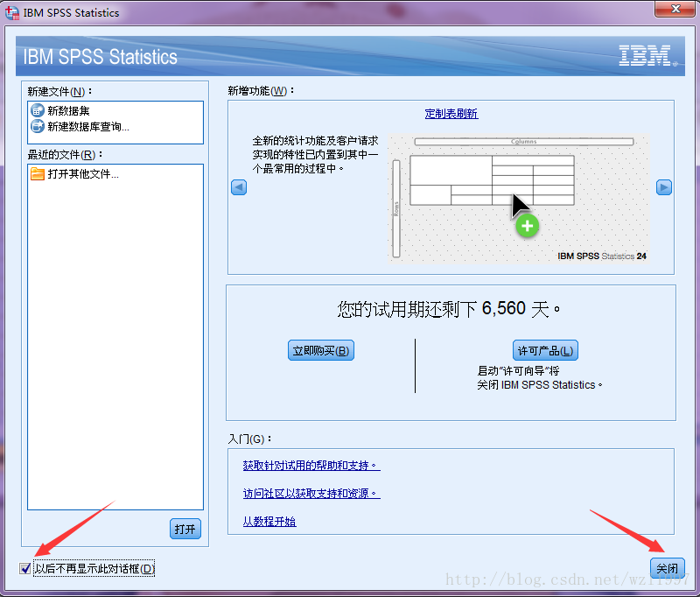The image size is (700, 597).
Task: Click the 您的试用期还剩下 6,560 天 message
Action: click(449, 308)
